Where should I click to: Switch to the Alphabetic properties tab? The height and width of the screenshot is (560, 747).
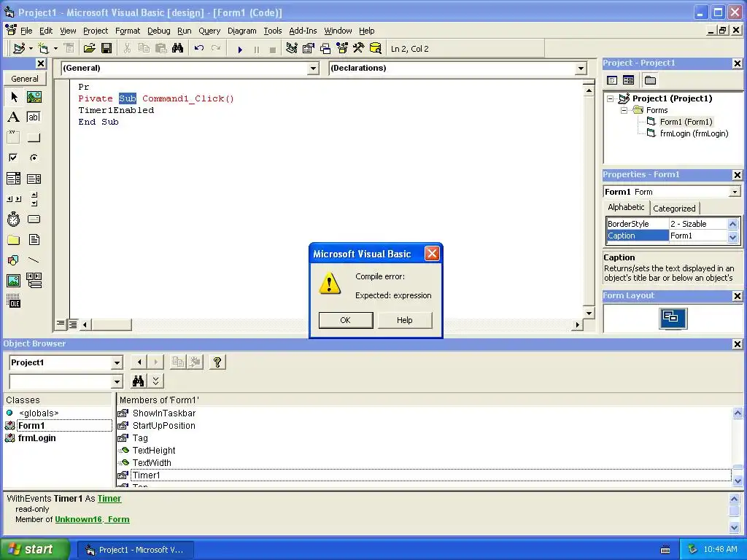[x=626, y=207]
